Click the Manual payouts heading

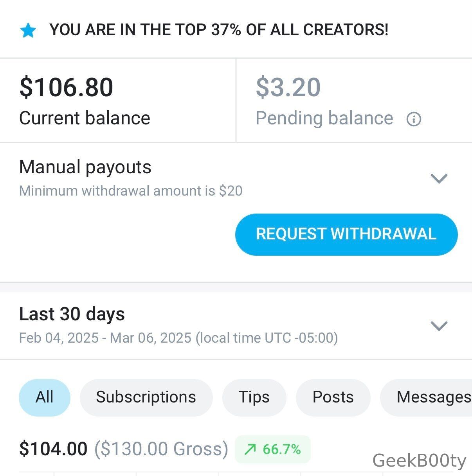click(85, 167)
